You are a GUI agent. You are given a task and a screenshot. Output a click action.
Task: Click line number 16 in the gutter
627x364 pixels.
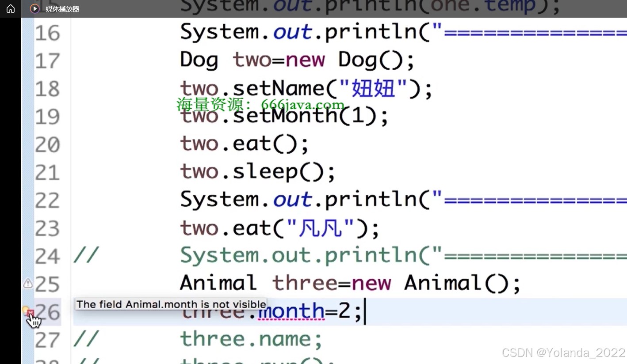[x=47, y=33]
